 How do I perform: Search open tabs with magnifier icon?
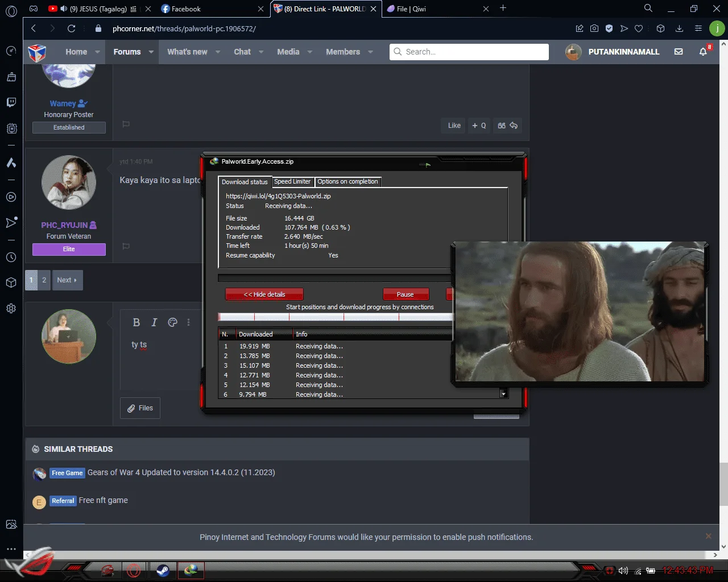pos(648,9)
